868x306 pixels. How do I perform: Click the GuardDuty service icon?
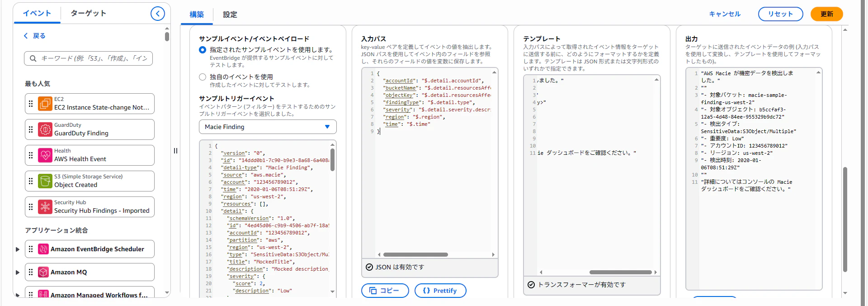point(45,129)
